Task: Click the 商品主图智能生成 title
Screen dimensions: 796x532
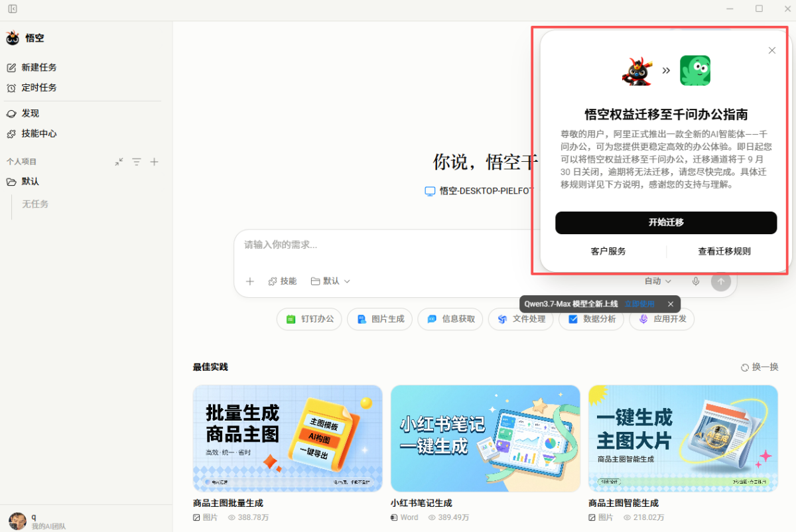Action: (x=624, y=503)
